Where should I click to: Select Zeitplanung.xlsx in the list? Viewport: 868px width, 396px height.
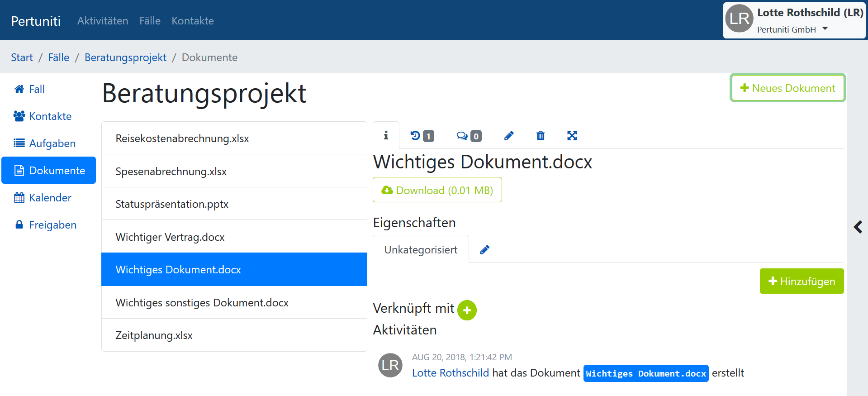tap(234, 335)
